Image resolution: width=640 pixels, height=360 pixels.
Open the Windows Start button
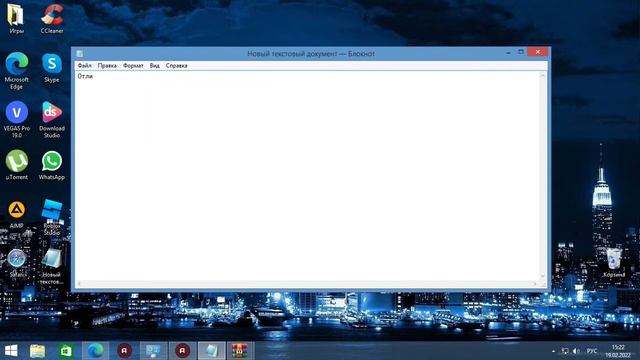(x=11, y=351)
